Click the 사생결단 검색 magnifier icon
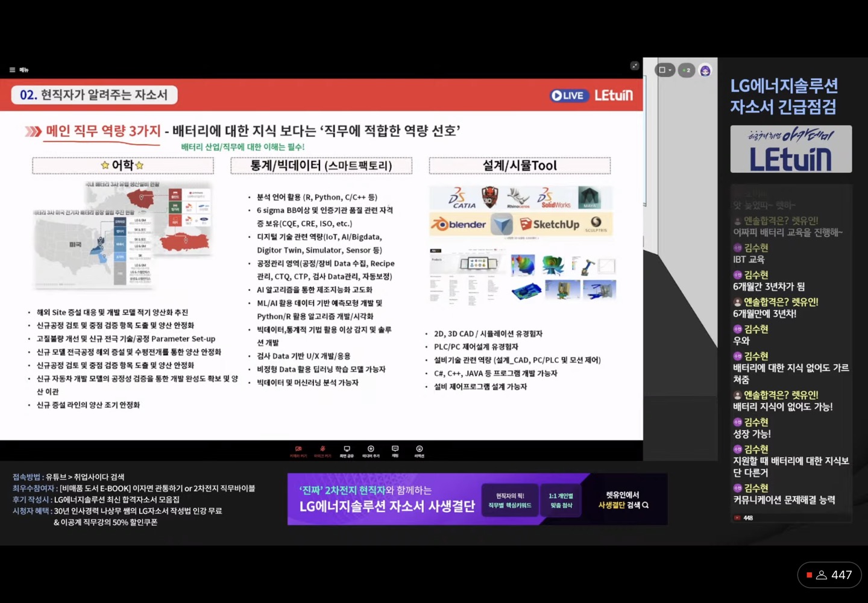 click(x=646, y=505)
